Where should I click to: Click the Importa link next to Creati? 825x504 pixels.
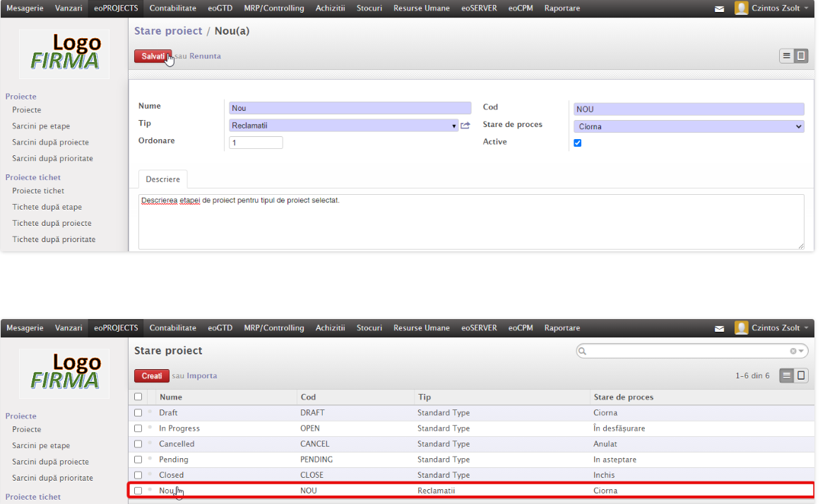(201, 376)
